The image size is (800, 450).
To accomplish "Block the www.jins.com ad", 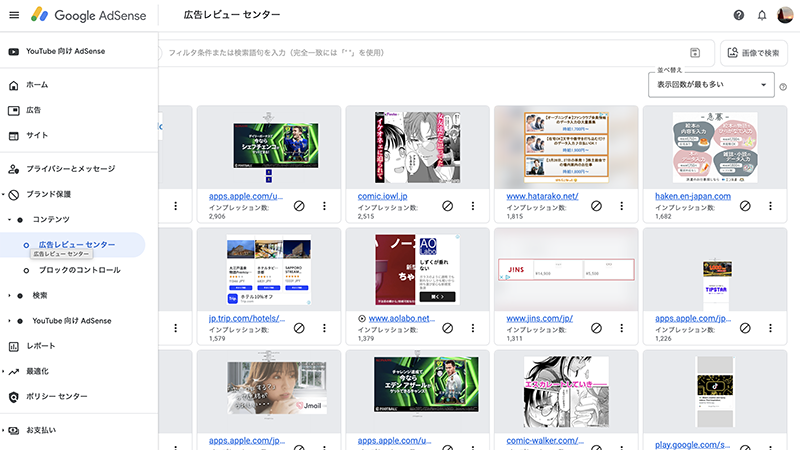I will [596, 328].
